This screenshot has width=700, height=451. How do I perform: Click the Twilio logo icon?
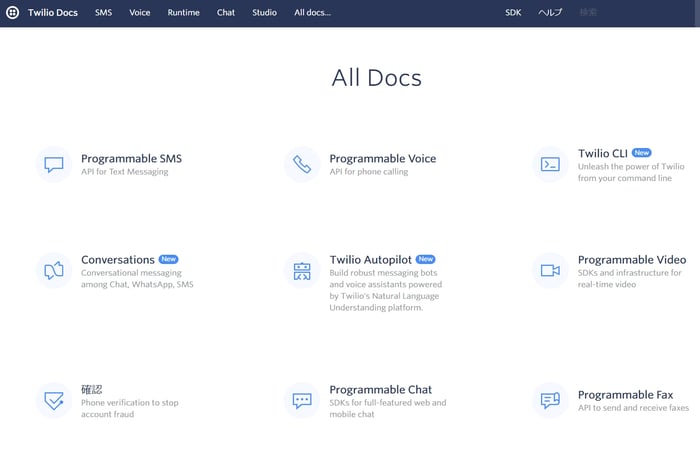coord(12,13)
